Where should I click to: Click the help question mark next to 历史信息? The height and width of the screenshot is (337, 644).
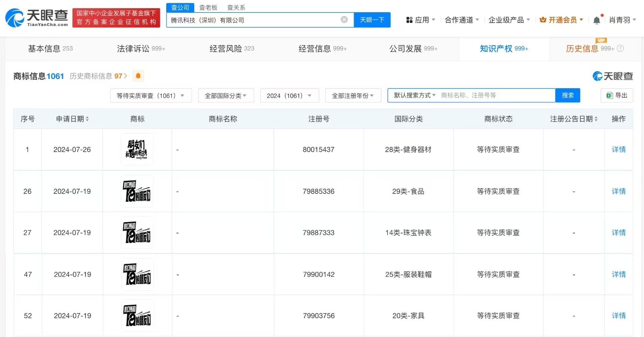621,48
